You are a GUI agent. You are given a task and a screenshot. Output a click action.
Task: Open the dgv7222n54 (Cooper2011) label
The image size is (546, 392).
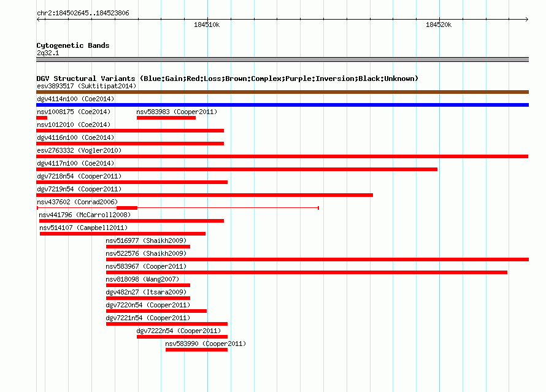click(179, 331)
